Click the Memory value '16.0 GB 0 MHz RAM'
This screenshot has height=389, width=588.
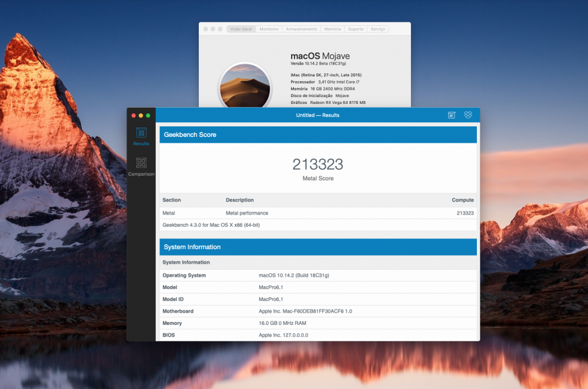coord(282,323)
